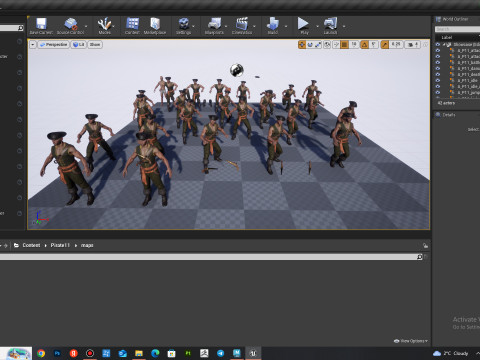Image resolution: width=480 pixels, height=360 pixels.
Task: Toggle visibility of a_P11_death actor
Action: (438, 74)
